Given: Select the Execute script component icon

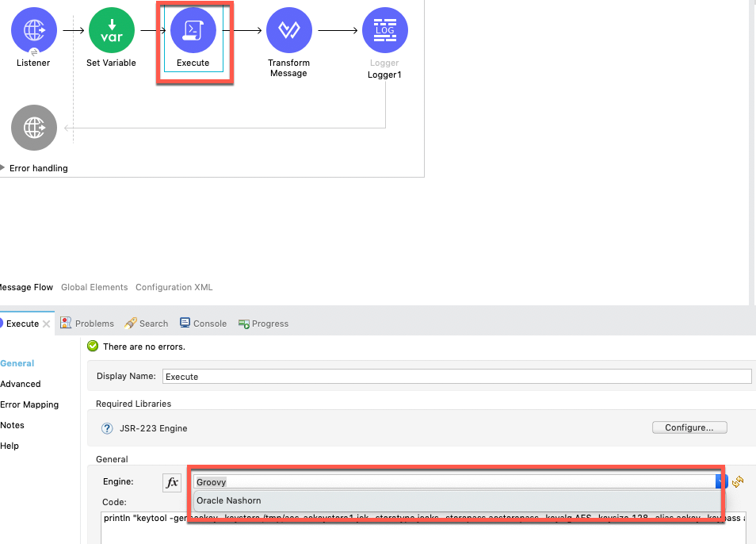Looking at the screenshot, I should pos(193,31).
